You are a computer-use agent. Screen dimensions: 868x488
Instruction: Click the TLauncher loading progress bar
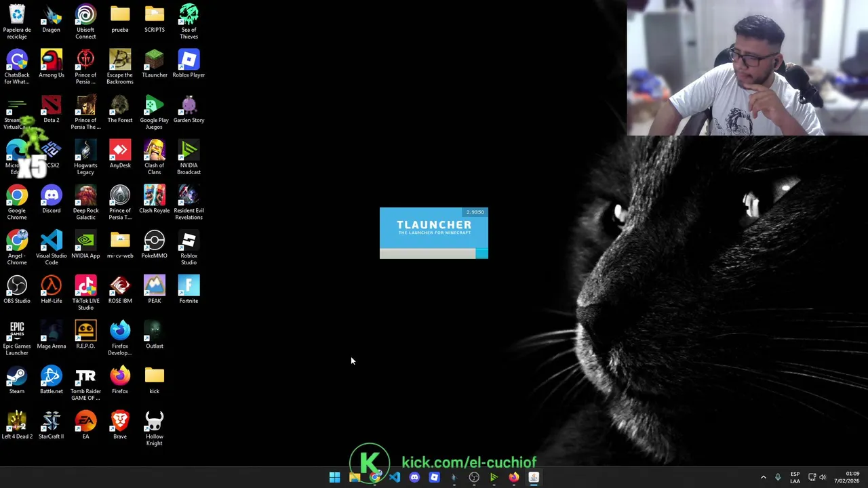pyautogui.click(x=434, y=253)
